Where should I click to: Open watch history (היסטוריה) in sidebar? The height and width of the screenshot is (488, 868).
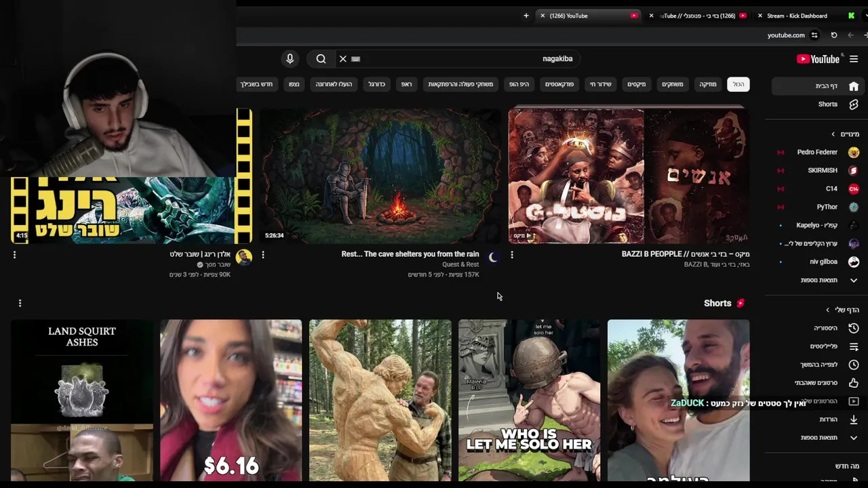[x=817, y=328]
